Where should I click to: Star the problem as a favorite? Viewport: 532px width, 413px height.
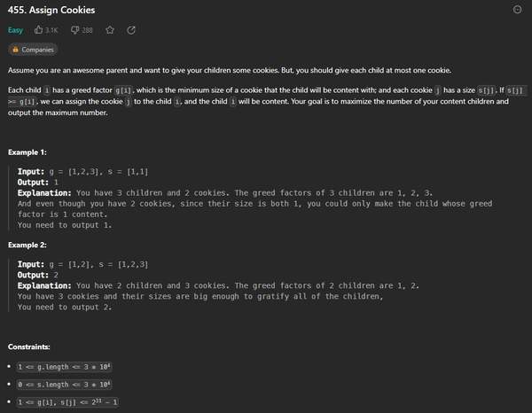coord(110,30)
